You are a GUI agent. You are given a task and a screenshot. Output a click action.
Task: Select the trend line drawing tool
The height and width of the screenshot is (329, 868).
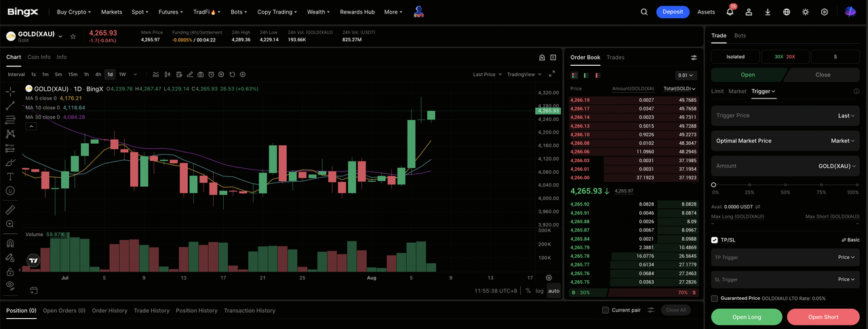tap(10, 106)
